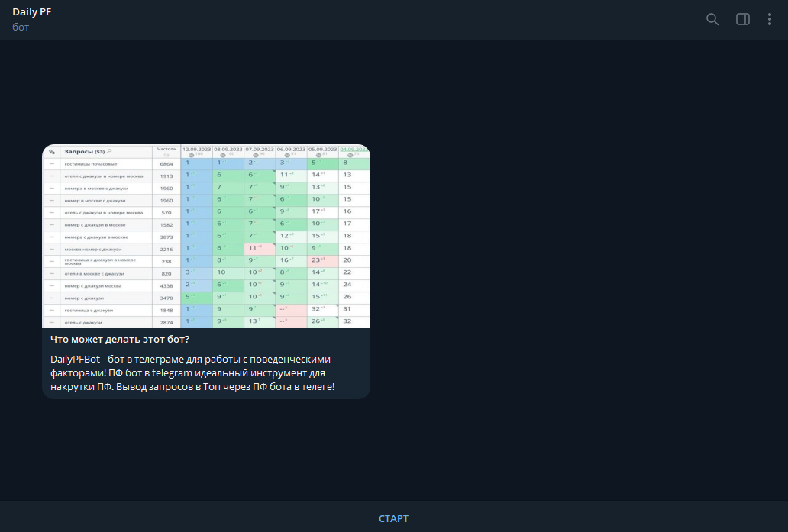This screenshot has width=788, height=532.
Task: Open search in the Daily PF chat
Action: pyautogui.click(x=712, y=19)
